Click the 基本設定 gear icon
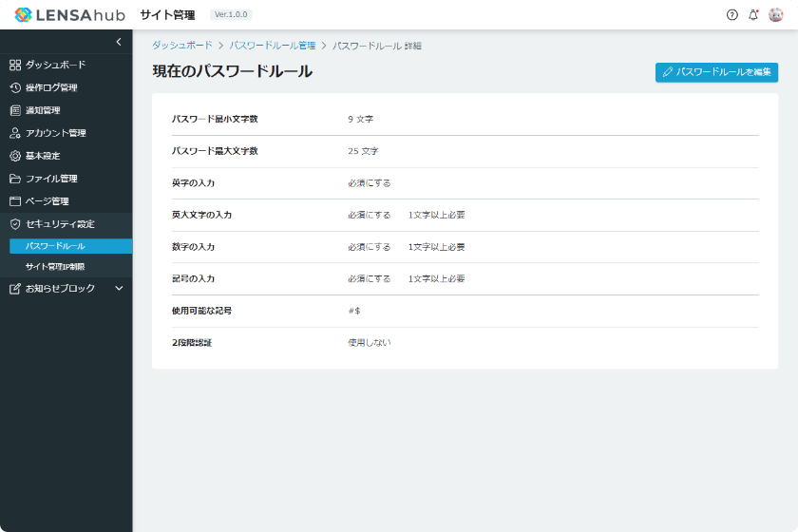 pos(15,156)
